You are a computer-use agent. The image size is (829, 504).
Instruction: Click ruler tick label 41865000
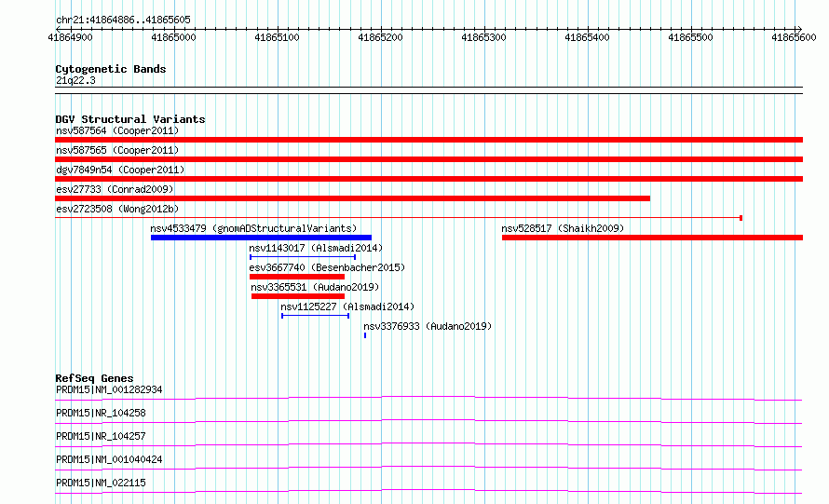(173, 37)
